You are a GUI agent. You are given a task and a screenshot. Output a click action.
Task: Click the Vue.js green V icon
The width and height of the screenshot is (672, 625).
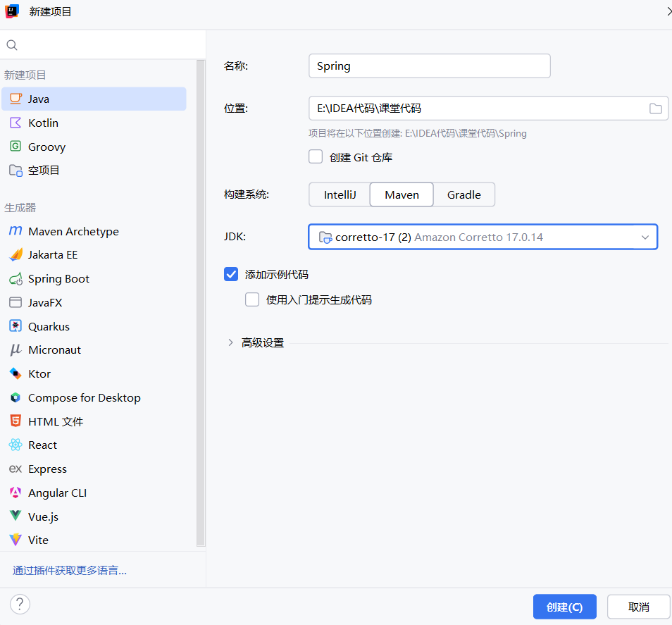15,516
